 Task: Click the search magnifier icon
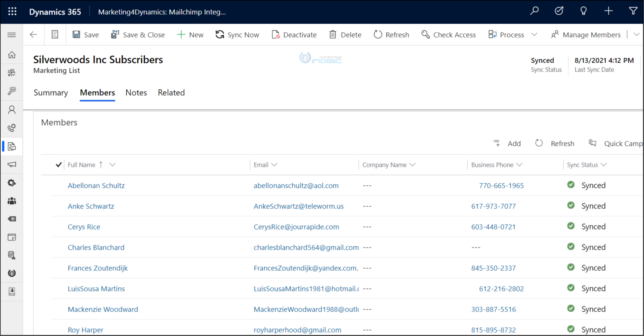pyautogui.click(x=534, y=11)
